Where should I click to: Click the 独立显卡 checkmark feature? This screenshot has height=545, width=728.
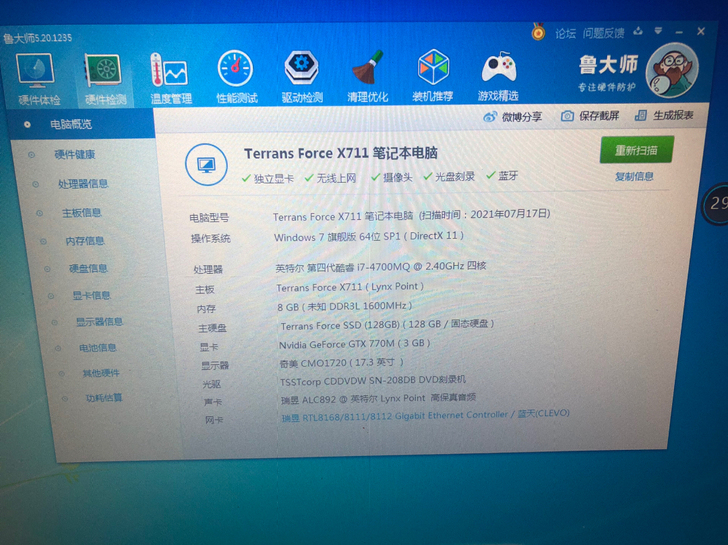click(268, 178)
